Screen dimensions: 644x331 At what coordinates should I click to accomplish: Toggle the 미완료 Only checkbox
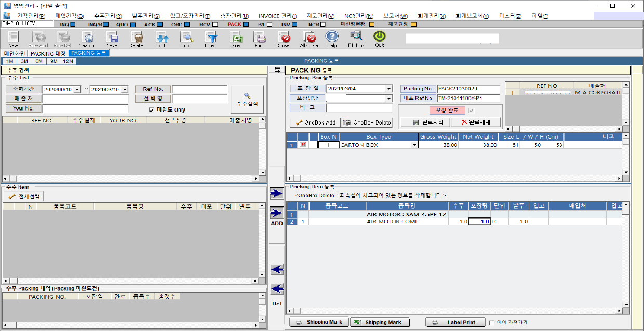click(151, 109)
